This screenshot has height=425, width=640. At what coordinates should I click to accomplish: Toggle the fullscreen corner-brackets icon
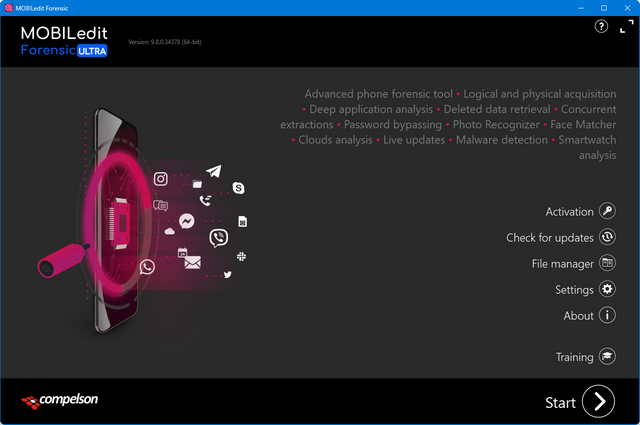627,27
